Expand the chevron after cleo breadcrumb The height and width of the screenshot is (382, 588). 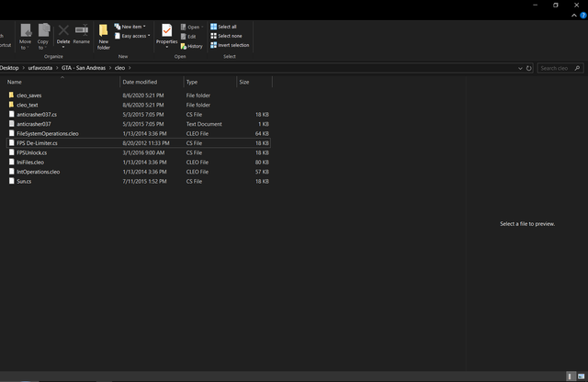(x=130, y=68)
